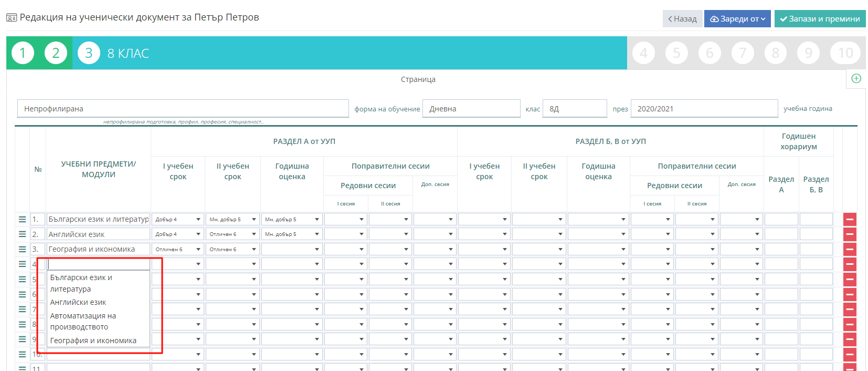This screenshot has height=371, width=868.
Task: Click the reorder handle of row 8
Action: [22, 324]
